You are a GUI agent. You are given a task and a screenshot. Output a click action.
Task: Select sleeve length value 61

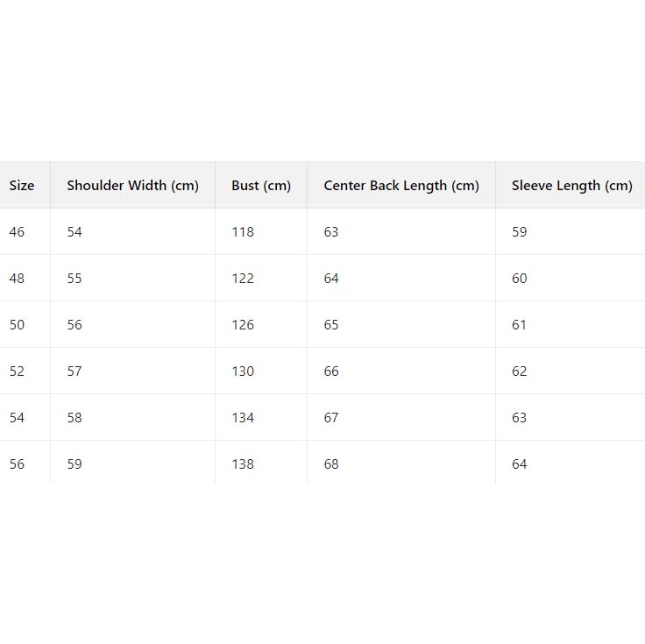click(x=520, y=325)
